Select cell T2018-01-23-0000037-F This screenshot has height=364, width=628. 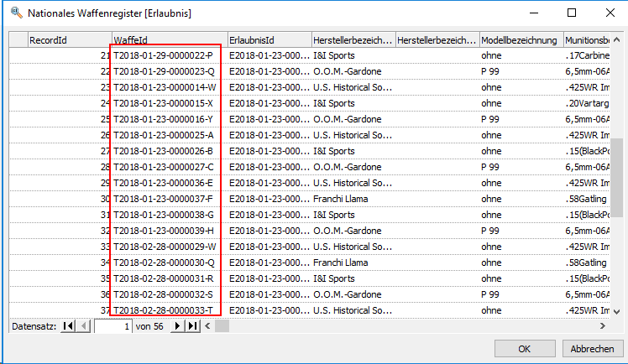165,199
